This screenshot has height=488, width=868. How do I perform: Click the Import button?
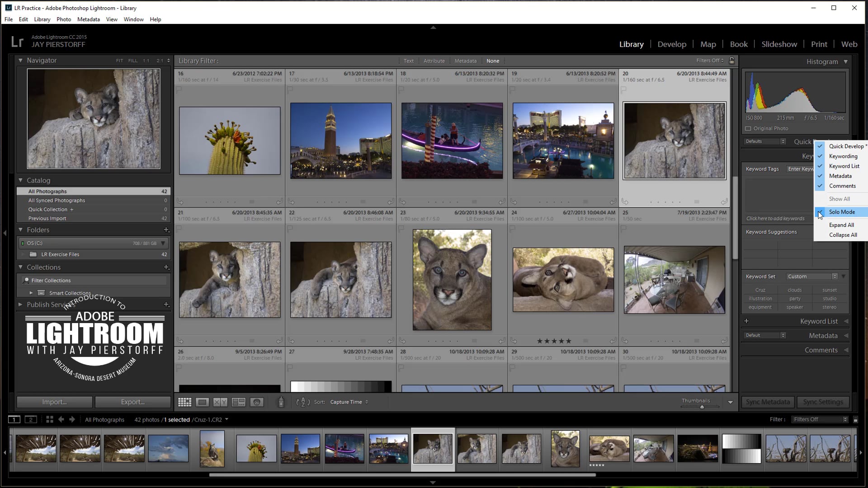click(x=54, y=402)
